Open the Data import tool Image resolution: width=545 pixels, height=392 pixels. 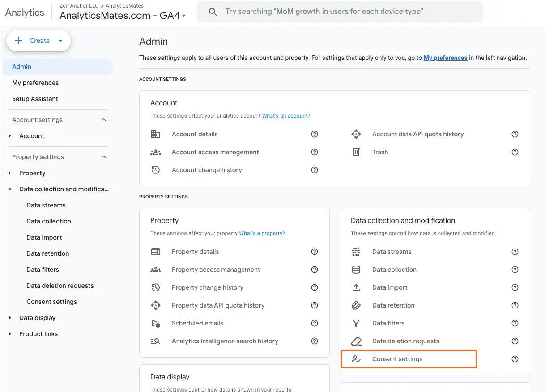pyautogui.click(x=389, y=287)
